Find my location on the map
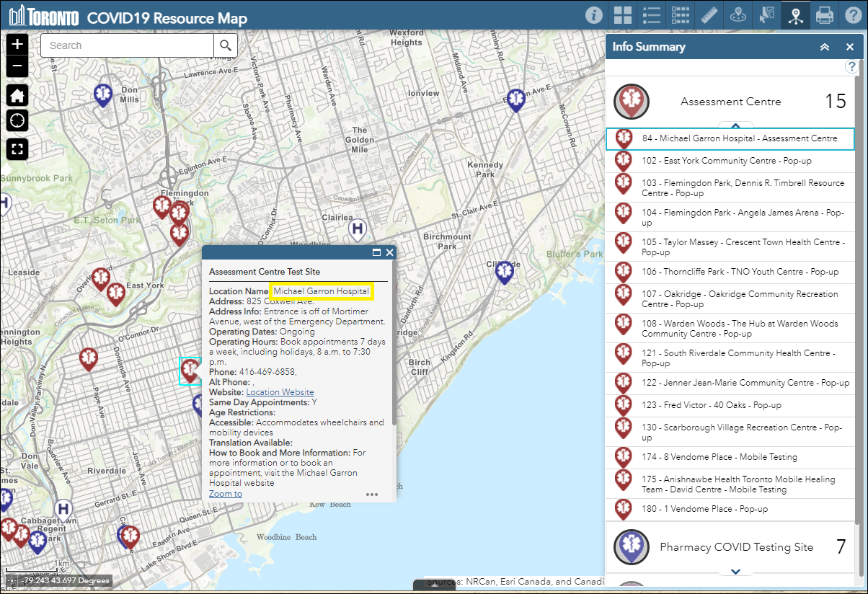The width and height of the screenshot is (868, 594). (18, 122)
